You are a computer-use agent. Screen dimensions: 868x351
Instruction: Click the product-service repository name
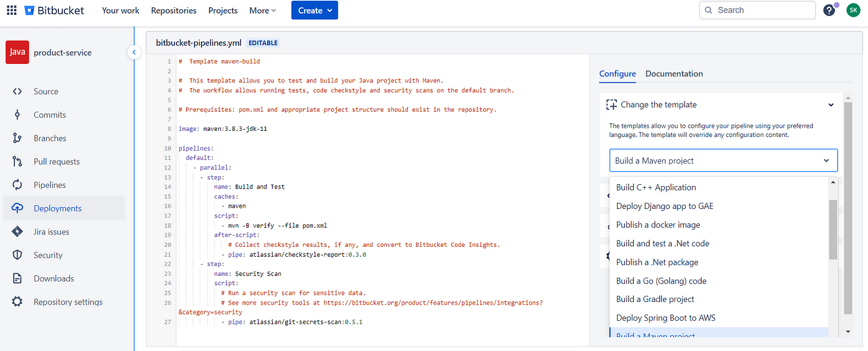pyautogui.click(x=63, y=53)
